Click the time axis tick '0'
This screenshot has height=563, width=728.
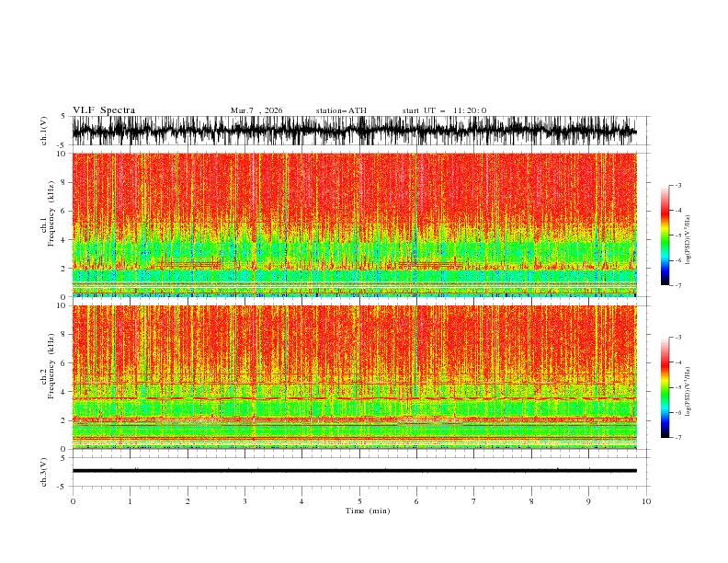click(73, 501)
